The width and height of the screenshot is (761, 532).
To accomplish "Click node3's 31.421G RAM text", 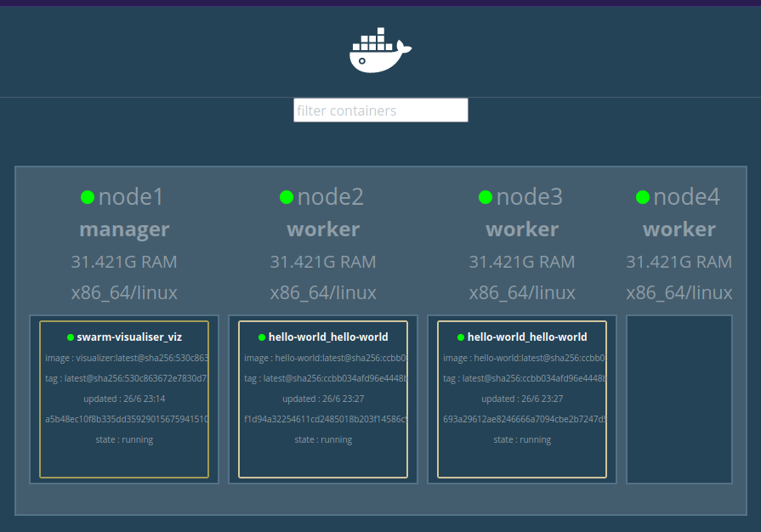I will [522, 262].
